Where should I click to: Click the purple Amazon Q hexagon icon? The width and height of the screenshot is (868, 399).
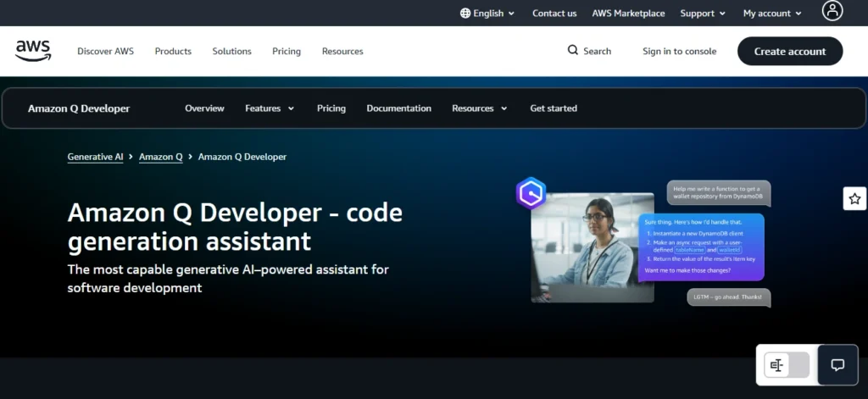531,194
